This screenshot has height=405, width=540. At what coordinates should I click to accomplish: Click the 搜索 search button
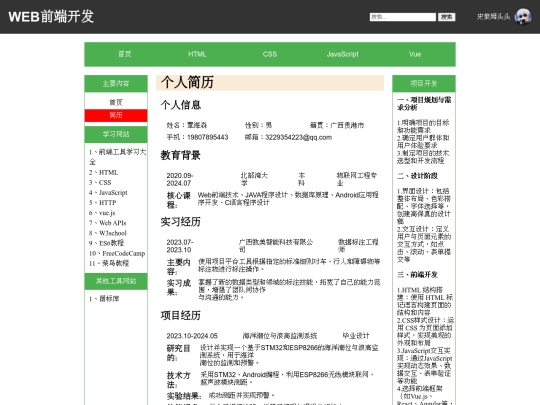447,17
